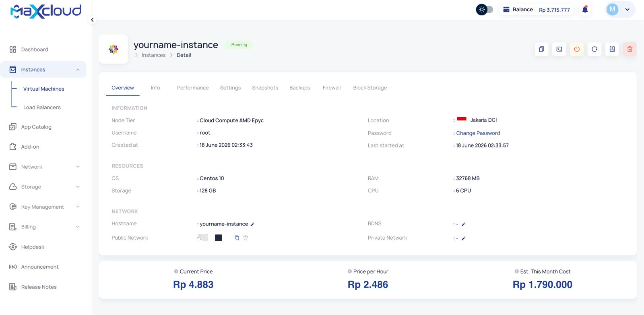This screenshot has height=315, width=644.
Task: Click the MaxCloud logo
Action: point(46,11)
